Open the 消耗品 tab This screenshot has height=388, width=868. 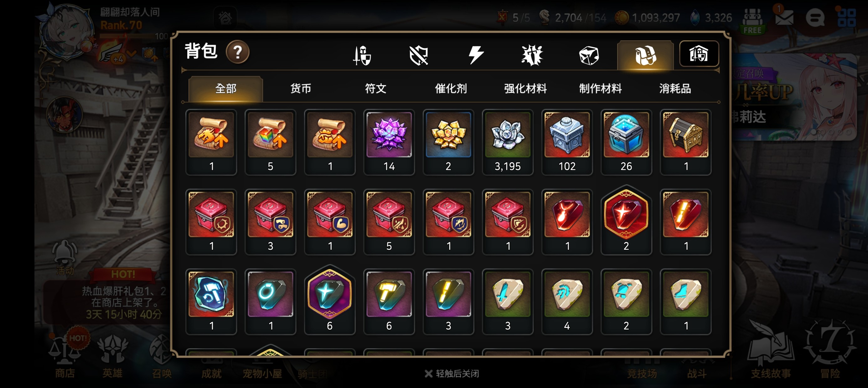click(x=675, y=89)
